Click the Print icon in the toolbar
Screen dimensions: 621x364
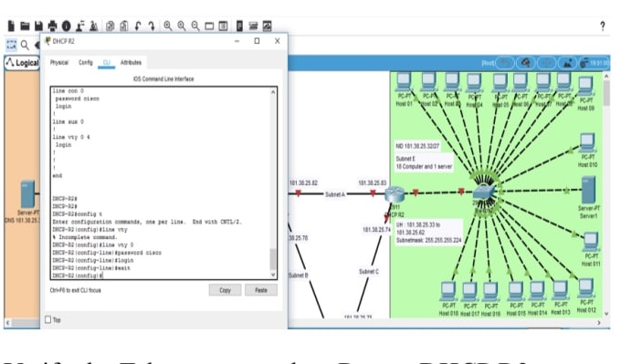point(52,26)
